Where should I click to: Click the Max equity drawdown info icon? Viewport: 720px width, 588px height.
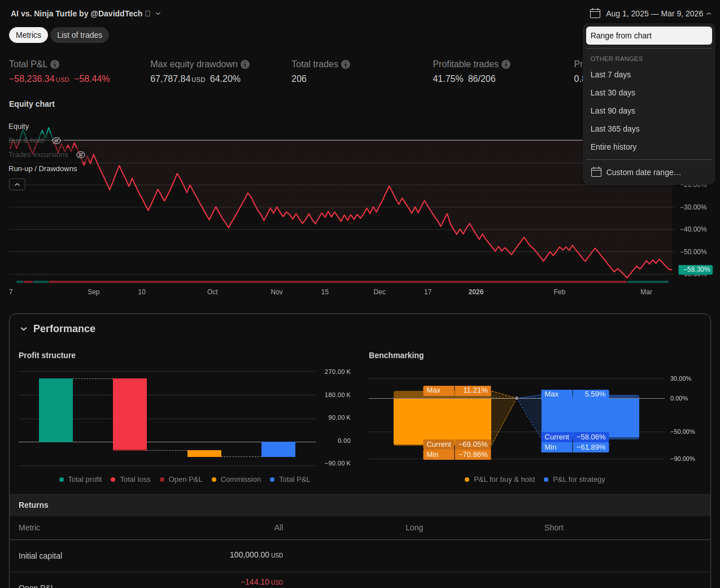click(245, 64)
